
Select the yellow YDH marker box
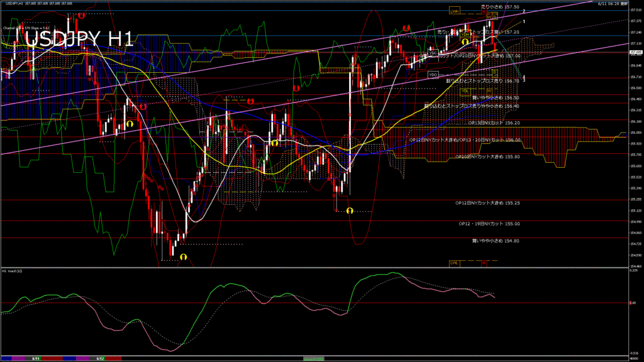465,34
